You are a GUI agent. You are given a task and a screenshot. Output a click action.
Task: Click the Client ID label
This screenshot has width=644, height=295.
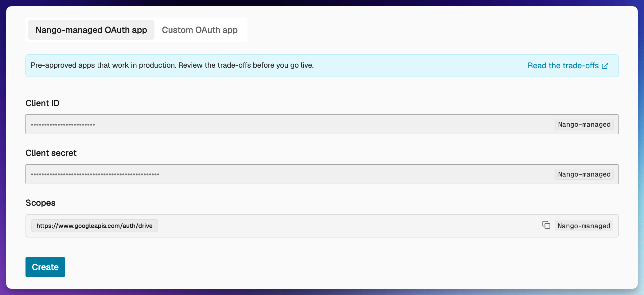(42, 103)
